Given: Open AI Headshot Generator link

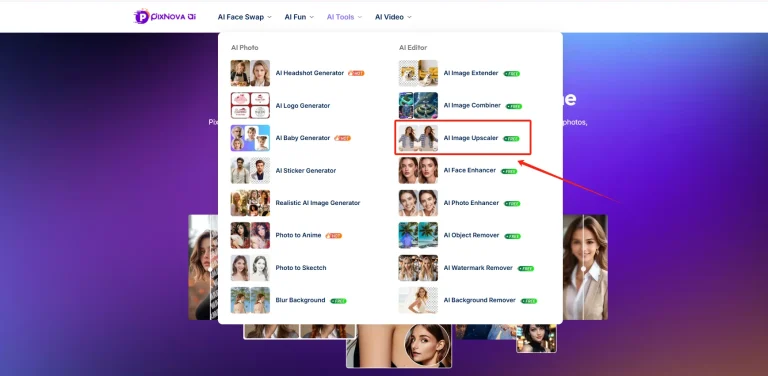Looking at the screenshot, I should pos(310,73).
